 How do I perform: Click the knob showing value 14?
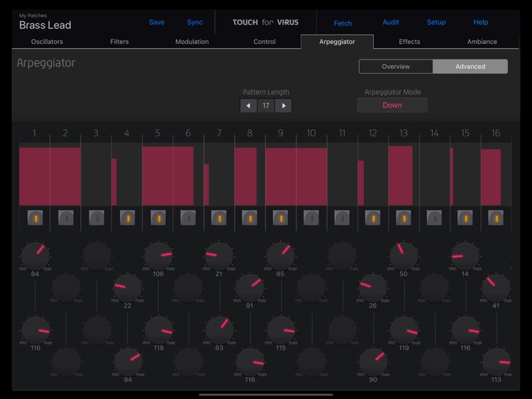pyautogui.click(x=465, y=256)
